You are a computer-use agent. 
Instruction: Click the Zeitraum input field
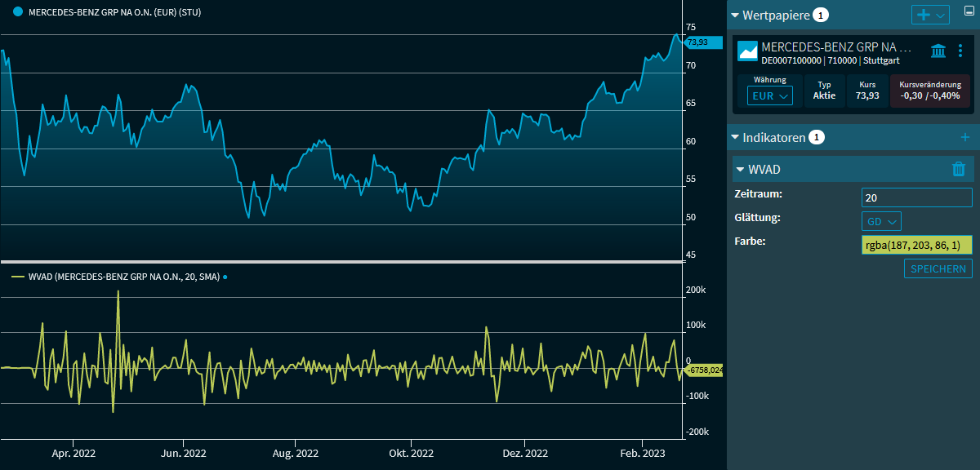tap(916, 197)
